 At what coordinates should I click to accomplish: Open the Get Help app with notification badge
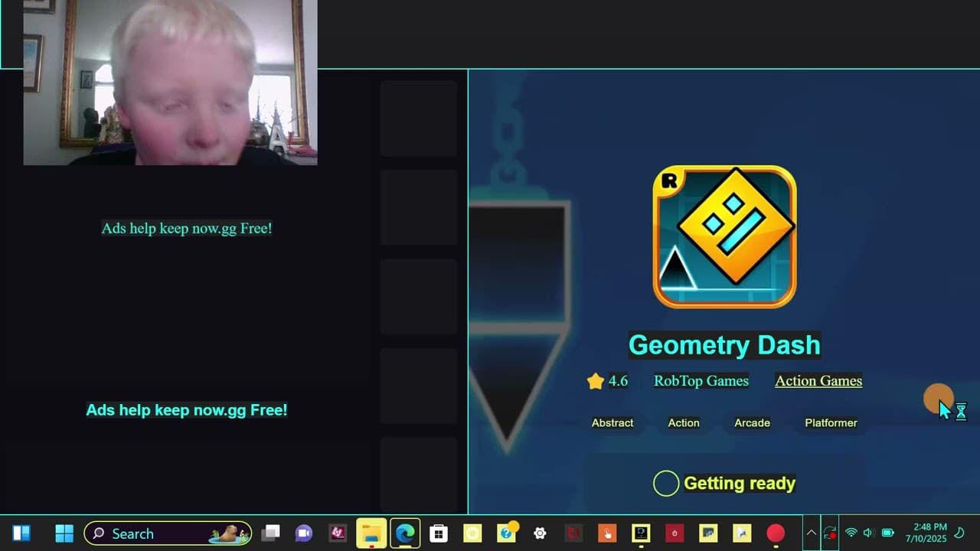(x=506, y=533)
